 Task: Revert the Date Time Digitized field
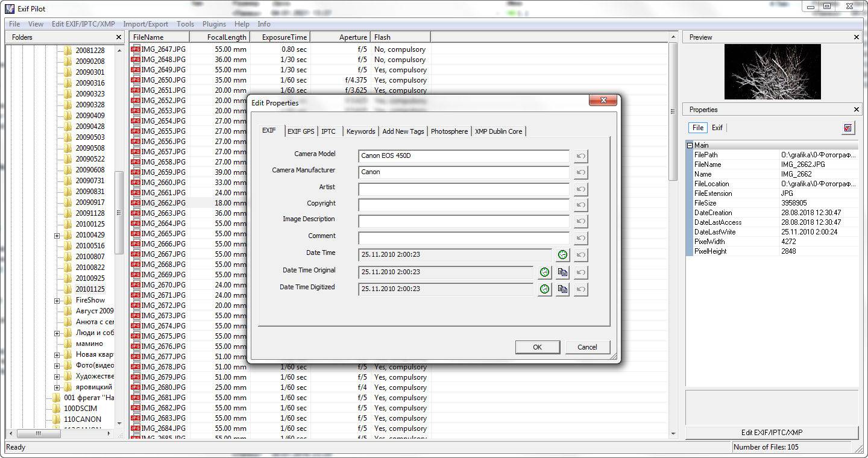point(581,289)
